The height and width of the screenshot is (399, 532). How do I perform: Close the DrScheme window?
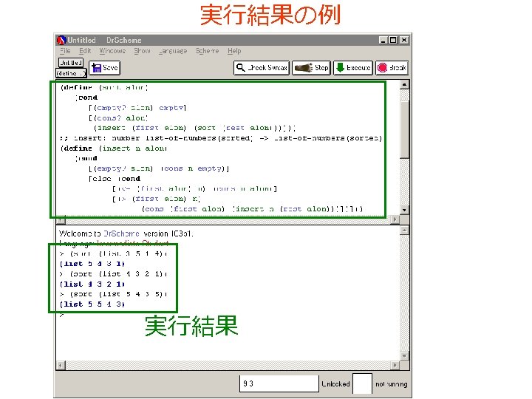(403, 40)
